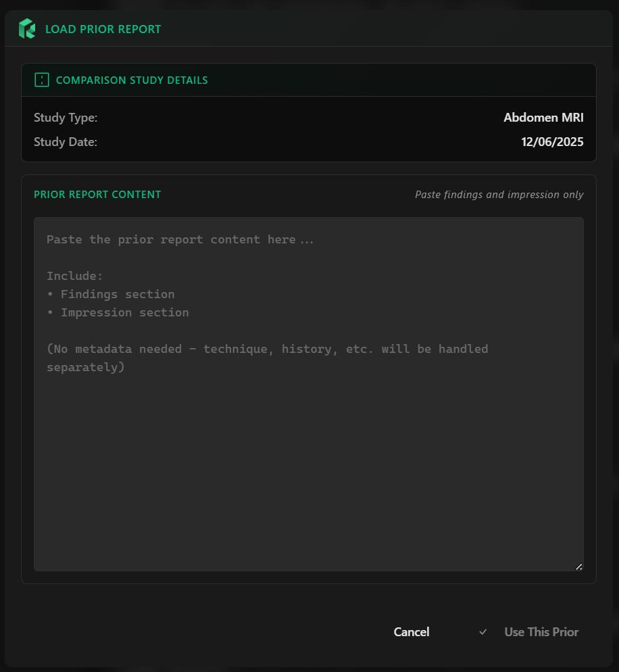
Task: Click the Load Prior Report dialog title
Action: coord(103,29)
